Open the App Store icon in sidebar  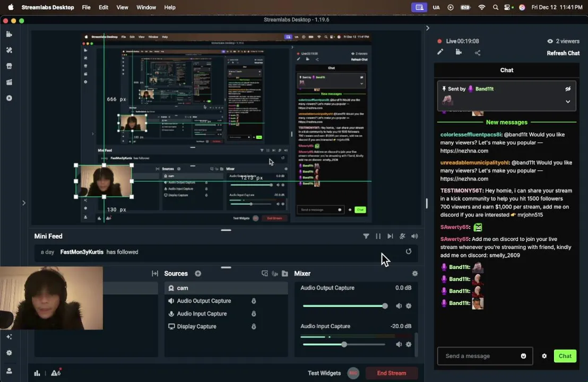10,66
